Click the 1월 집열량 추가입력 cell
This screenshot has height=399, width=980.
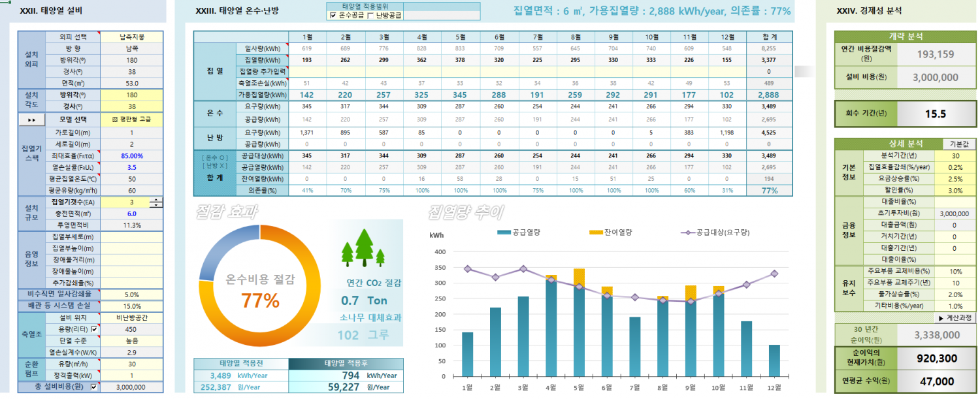pyautogui.click(x=306, y=71)
